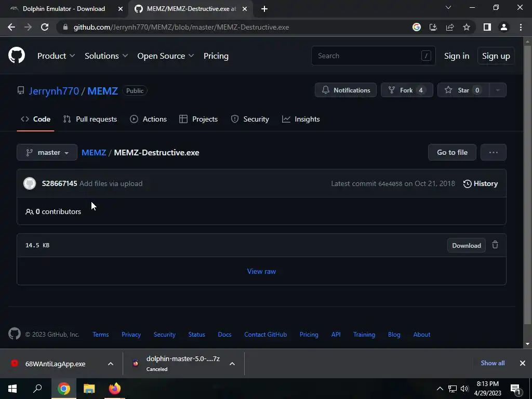Click the browser back arrow
Viewport: 532px width, 399px height.
pos(11,27)
